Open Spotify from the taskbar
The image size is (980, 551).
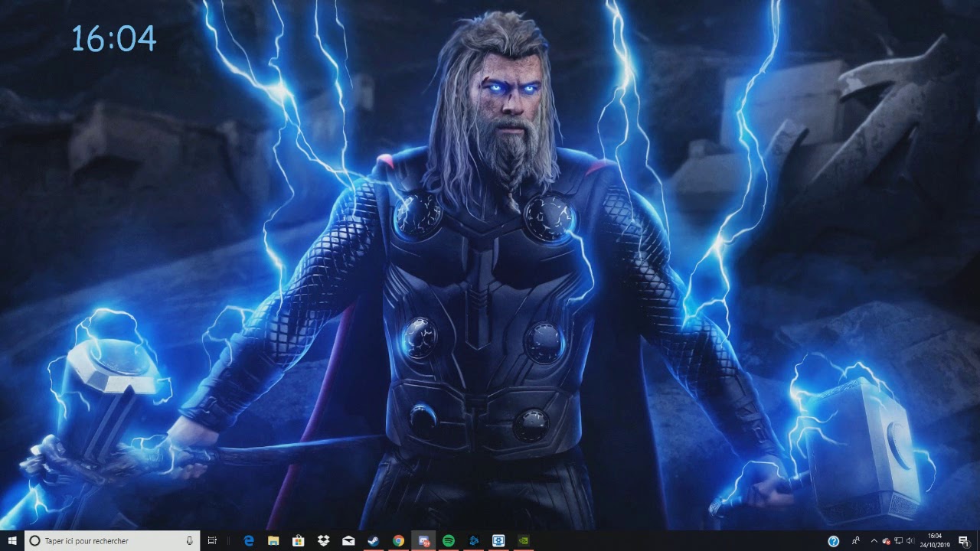tap(449, 541)
